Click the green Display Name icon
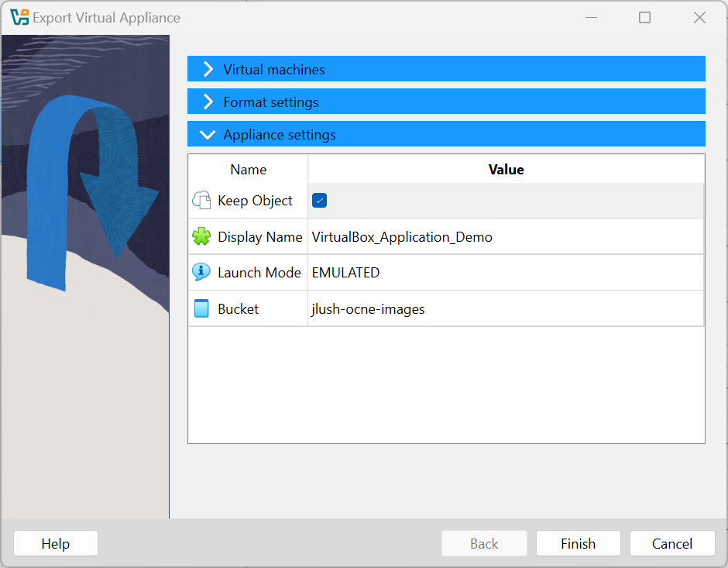This screenshot has width=728, height=568. click(x=201, y=236)
